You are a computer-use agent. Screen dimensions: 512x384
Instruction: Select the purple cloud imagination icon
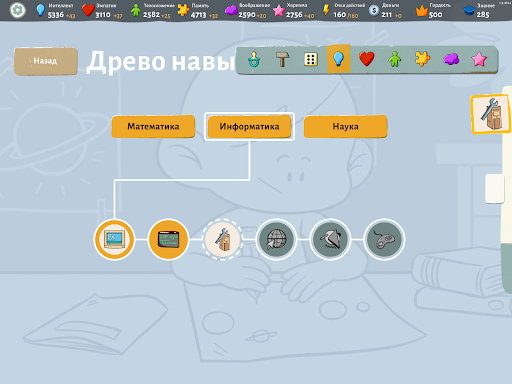(451, 60)
